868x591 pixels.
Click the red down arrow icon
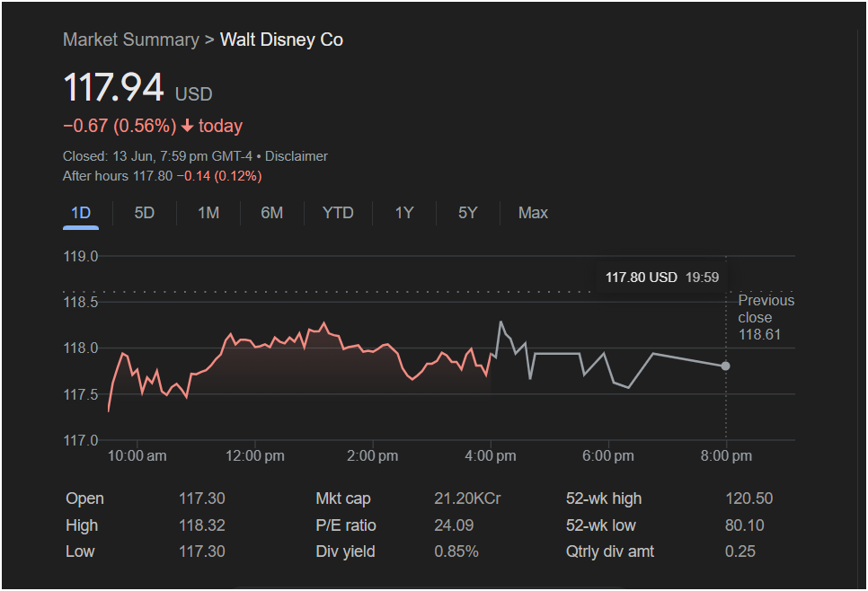(x=187, y=126)
